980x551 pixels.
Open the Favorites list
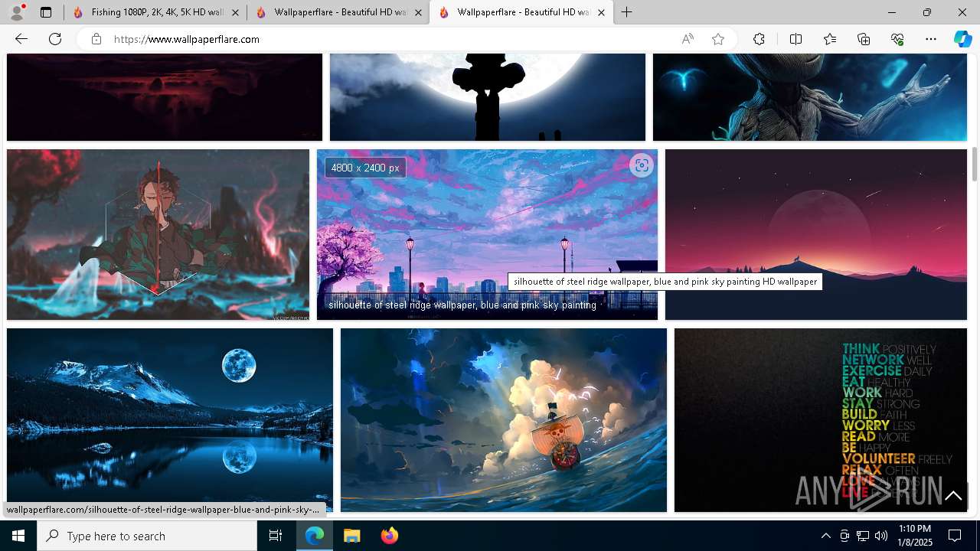click(x=830, y=39)
